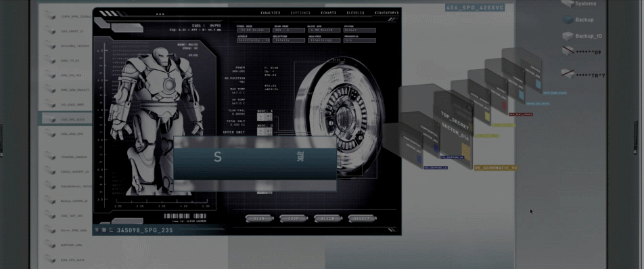Click the Systems drive label

pyautogui.click(x=585, y=3)
